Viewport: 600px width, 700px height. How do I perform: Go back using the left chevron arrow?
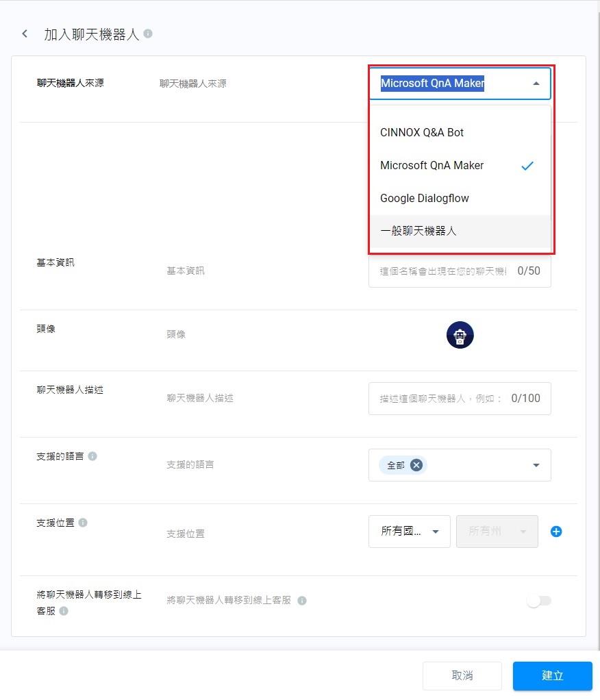[x=25, y=34]
